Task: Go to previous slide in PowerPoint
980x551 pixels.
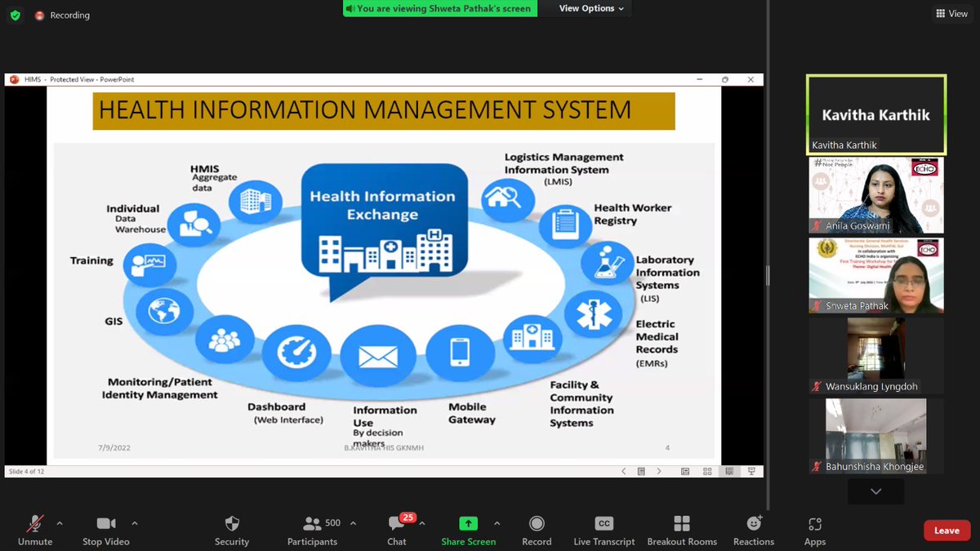Action: pos(624,471)
